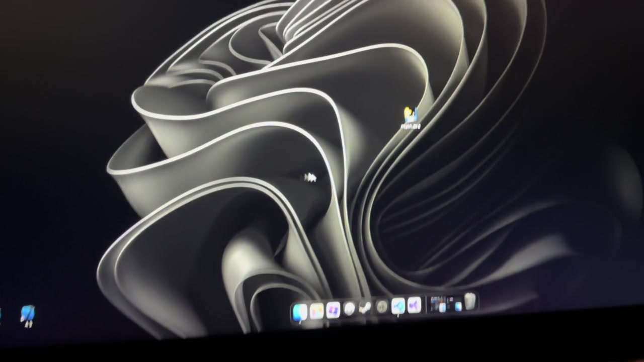The image size is (644, 362).
Task: Open the grey round app right of Steam
Action: click(x=382, y=307)
